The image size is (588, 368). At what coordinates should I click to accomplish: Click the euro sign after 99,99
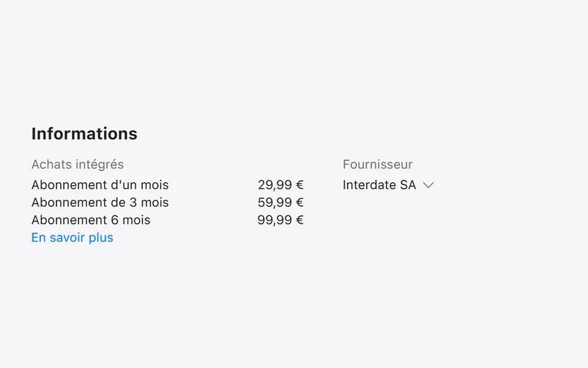coord(300,220)
